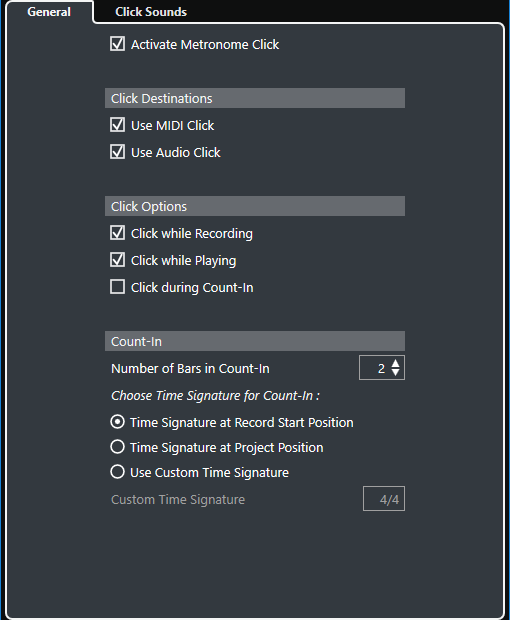510x620 pixels.
Task: Click the Click Options section header
Action: coord(255,206)
